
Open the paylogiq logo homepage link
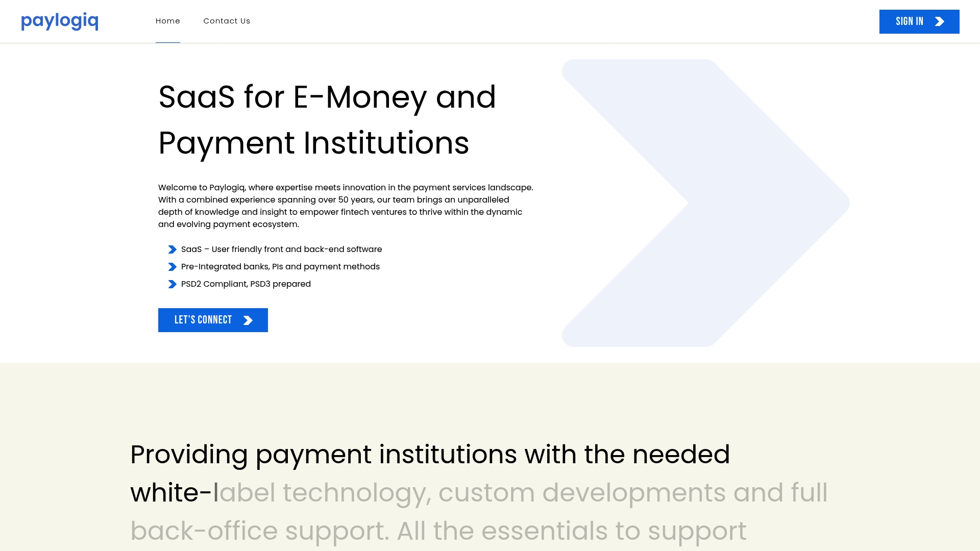click(x=59, y=21)
